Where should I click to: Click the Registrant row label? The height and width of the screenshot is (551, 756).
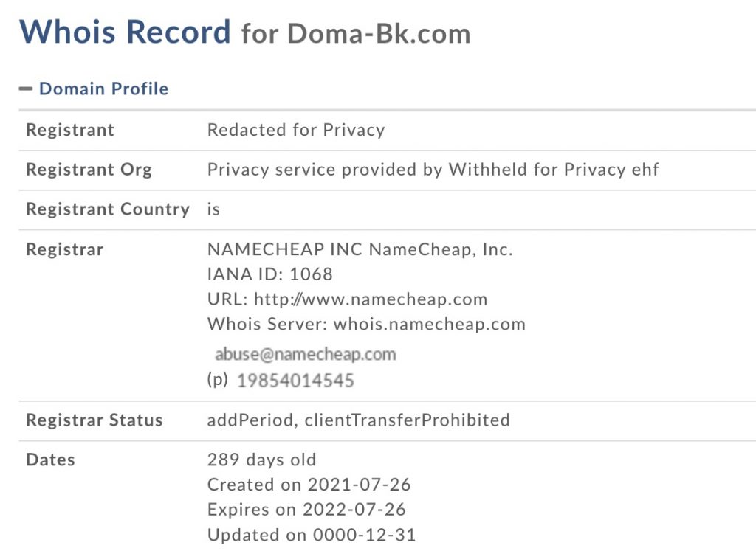click(70, 131)
